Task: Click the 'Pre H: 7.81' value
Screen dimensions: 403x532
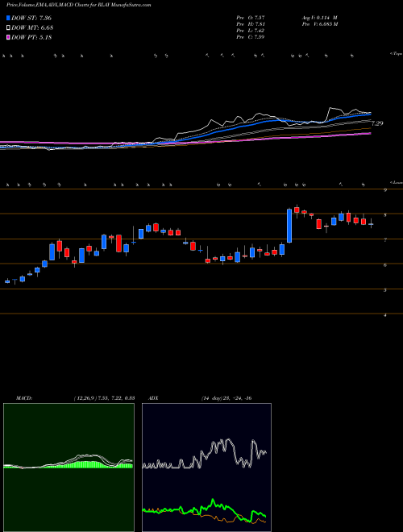Action: [251, 24]
